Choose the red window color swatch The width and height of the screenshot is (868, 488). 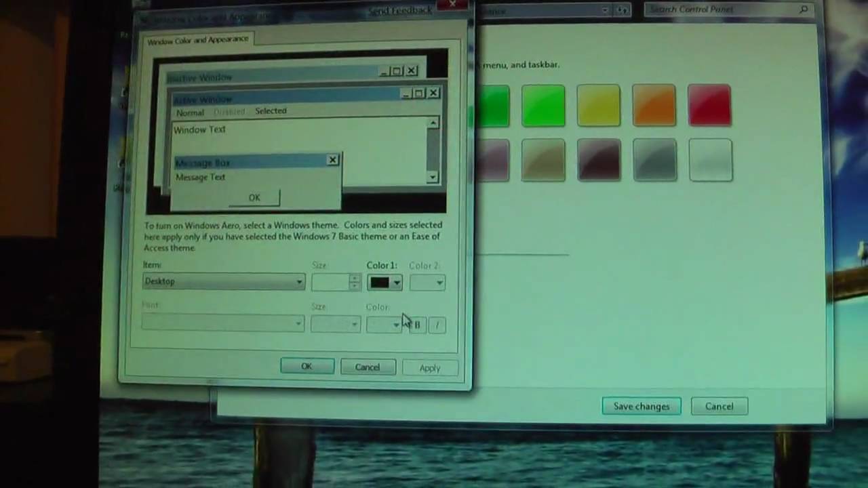pos(709,106)
